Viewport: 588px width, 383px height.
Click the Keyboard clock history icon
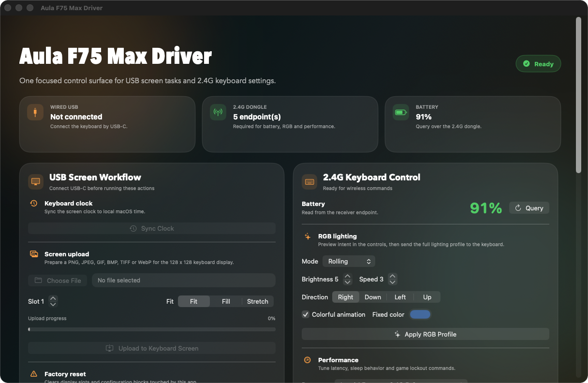pos(34,204)
